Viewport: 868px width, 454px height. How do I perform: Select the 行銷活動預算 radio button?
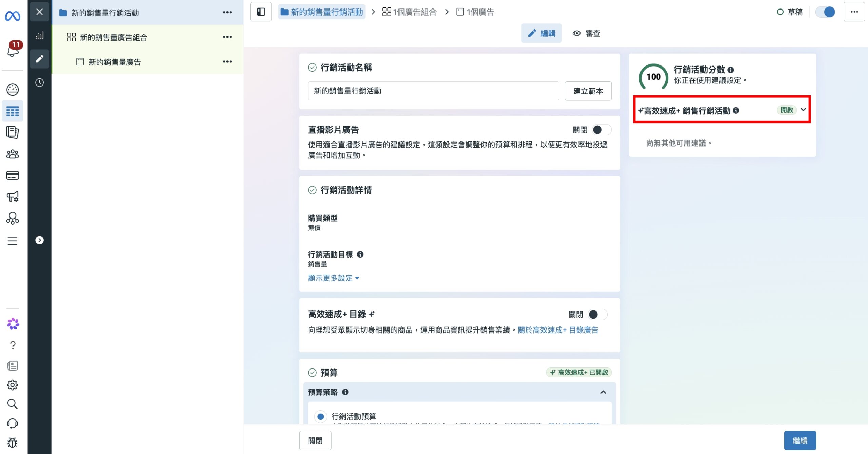coord(320,416)
